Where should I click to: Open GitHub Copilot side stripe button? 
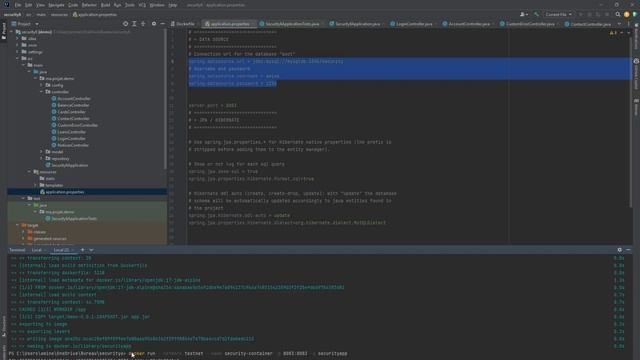pyautogui.click(x=636, y=74)
